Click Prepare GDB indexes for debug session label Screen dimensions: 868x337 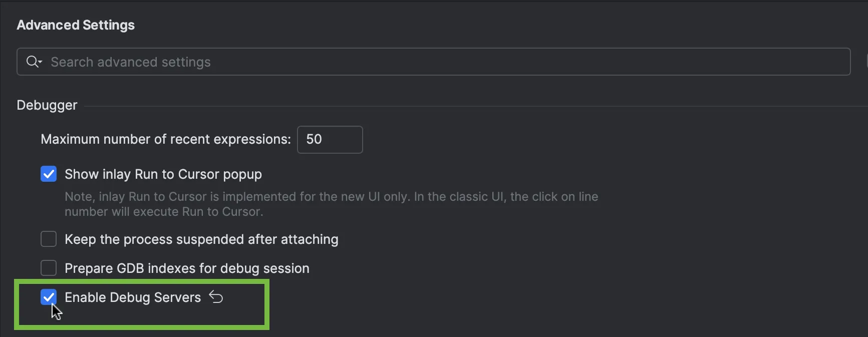(x=187, y=268)
